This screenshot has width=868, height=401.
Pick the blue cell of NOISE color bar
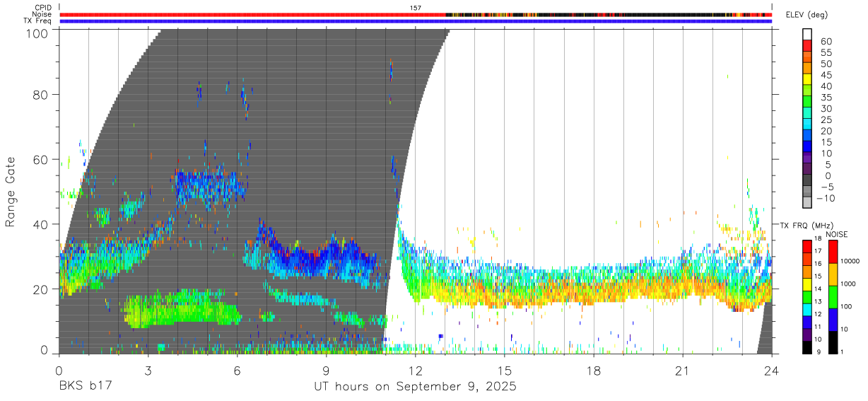coord(833,320)
